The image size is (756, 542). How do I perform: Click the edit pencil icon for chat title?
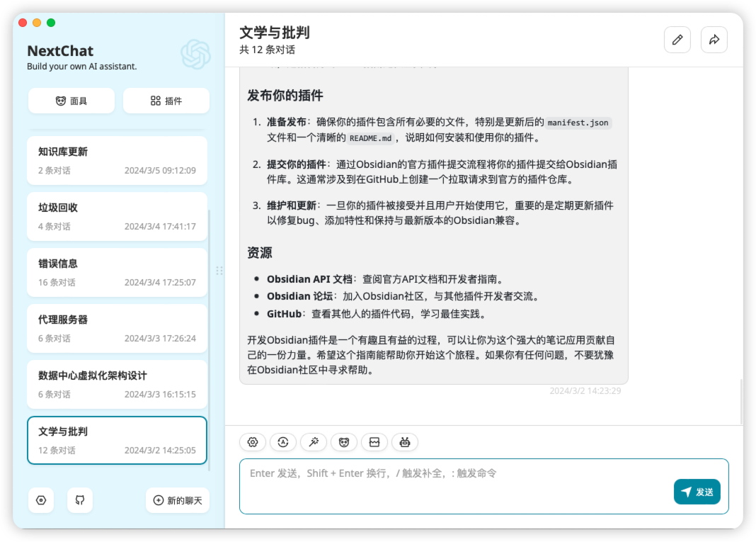pos(677,40)
